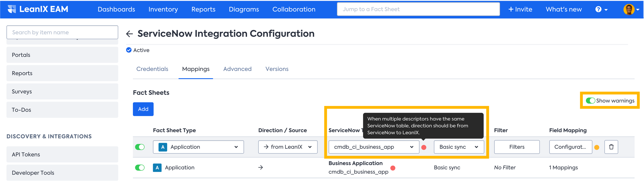Click the Business Application label
Image resolution: width=644 pixels, height=182 pixels.
point(356,163)
